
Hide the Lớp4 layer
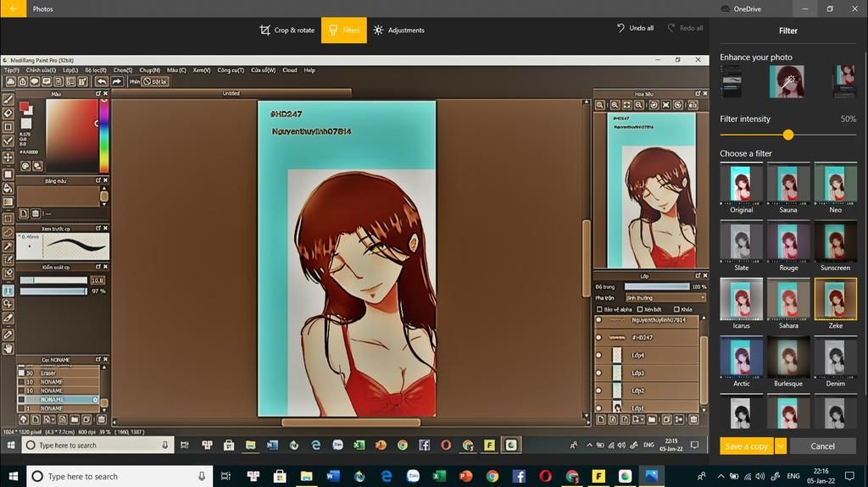coord(598,355)
